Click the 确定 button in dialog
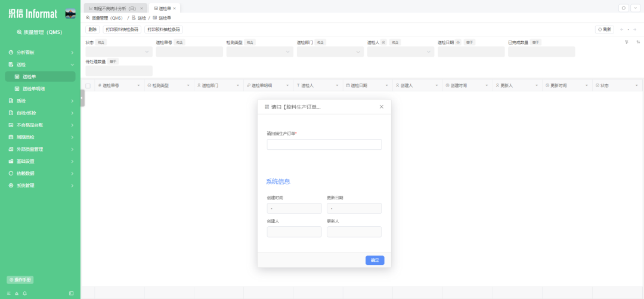644x299 pixels. click(x=375, y=260)
